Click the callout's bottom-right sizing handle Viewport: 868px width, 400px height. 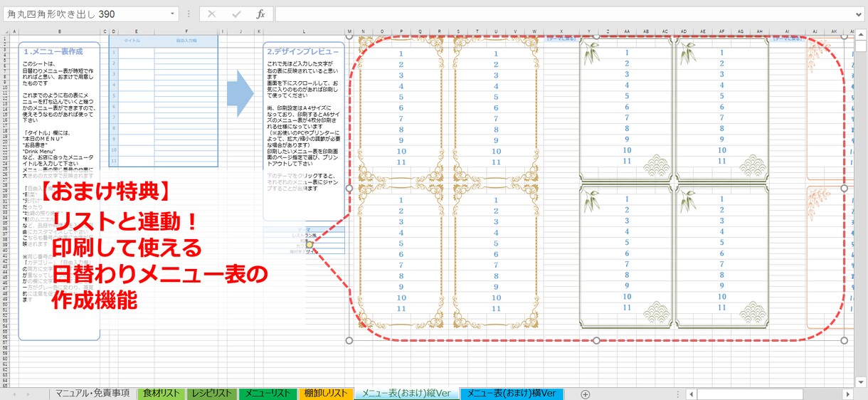click(845, 340)
